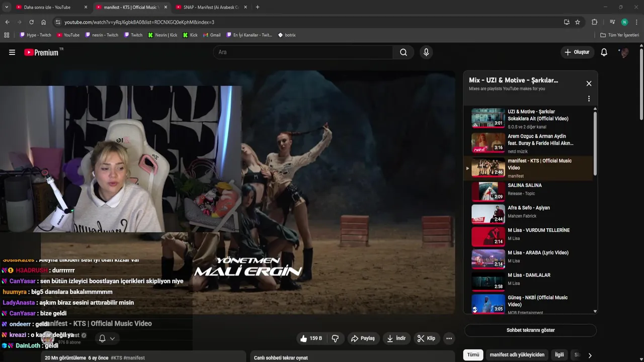The image size is (644, 362).
Task: Open the YouTube hamburger guide menu
Action: (x=12, y=52)
